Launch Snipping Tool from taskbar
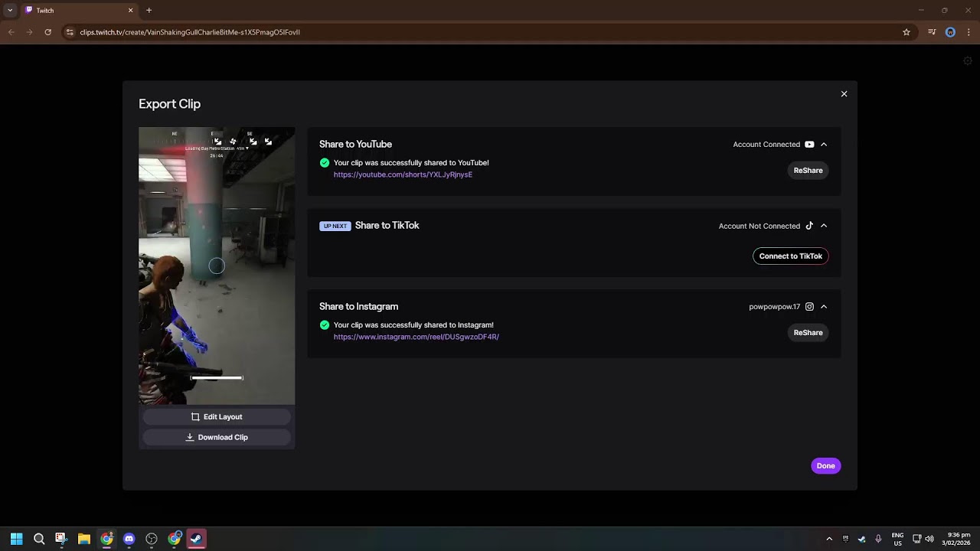Screen dimensions: 980x551 click(61, 539)
